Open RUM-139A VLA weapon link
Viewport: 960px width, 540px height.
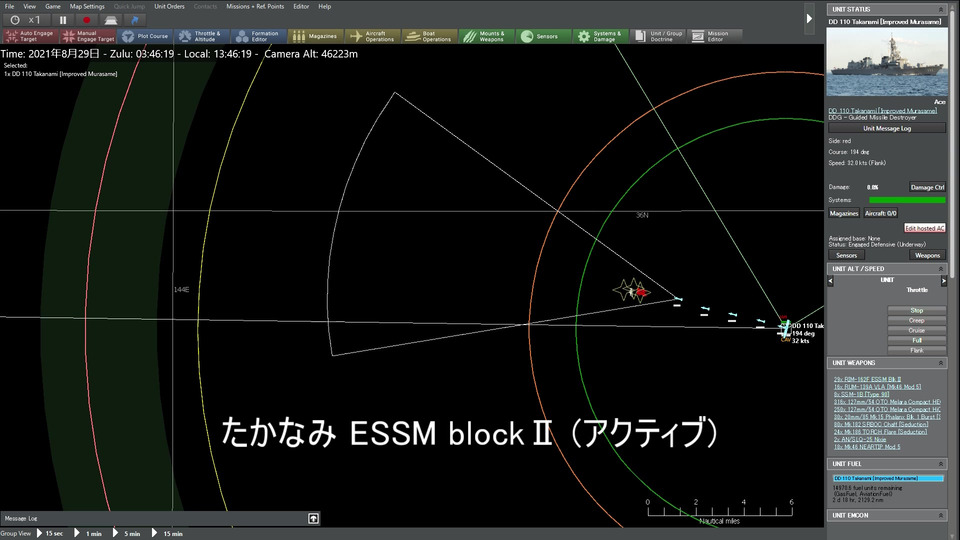point(877,387)
